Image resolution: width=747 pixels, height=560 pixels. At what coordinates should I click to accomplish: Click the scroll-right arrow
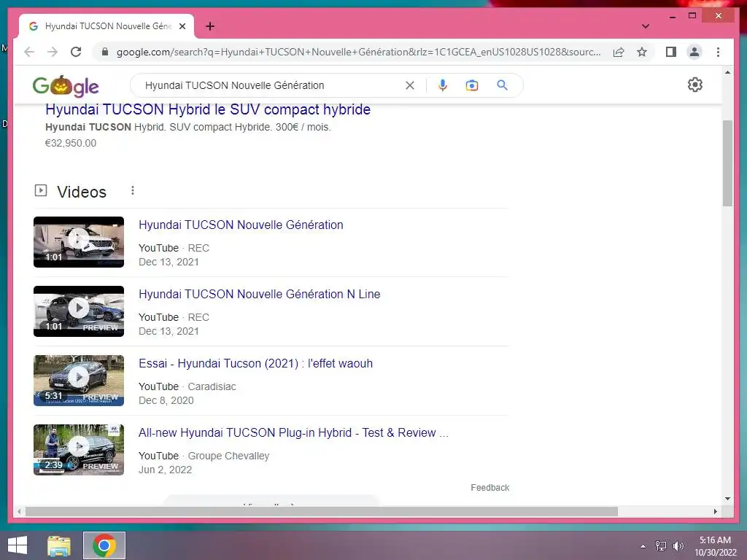(716, 511)
